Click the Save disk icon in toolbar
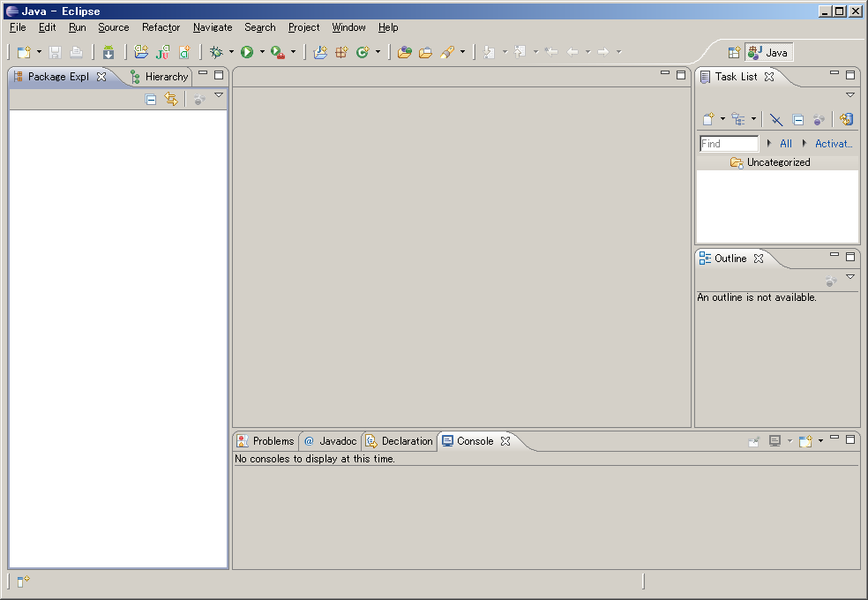The width and height of the screenshot is (868, 600). (55, 52)
